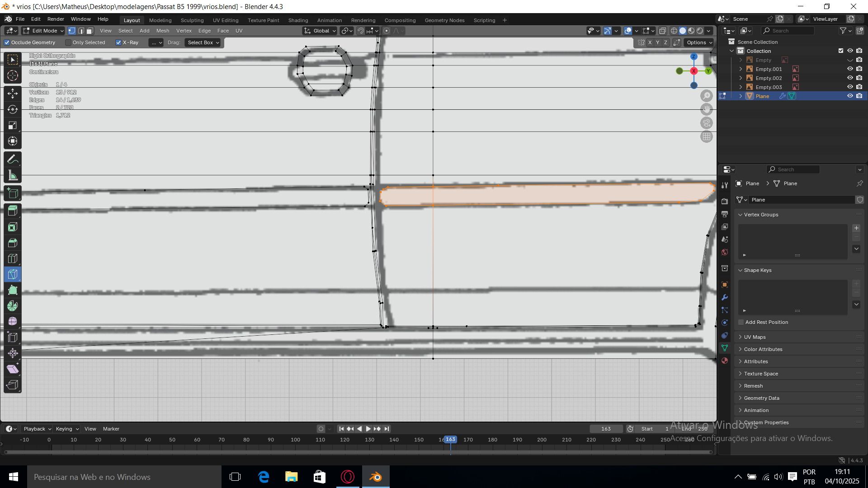The width and height of the screenshot is (868, 488).
Task: Open the Select Box drag dropdown
Action: coord(203,42)
